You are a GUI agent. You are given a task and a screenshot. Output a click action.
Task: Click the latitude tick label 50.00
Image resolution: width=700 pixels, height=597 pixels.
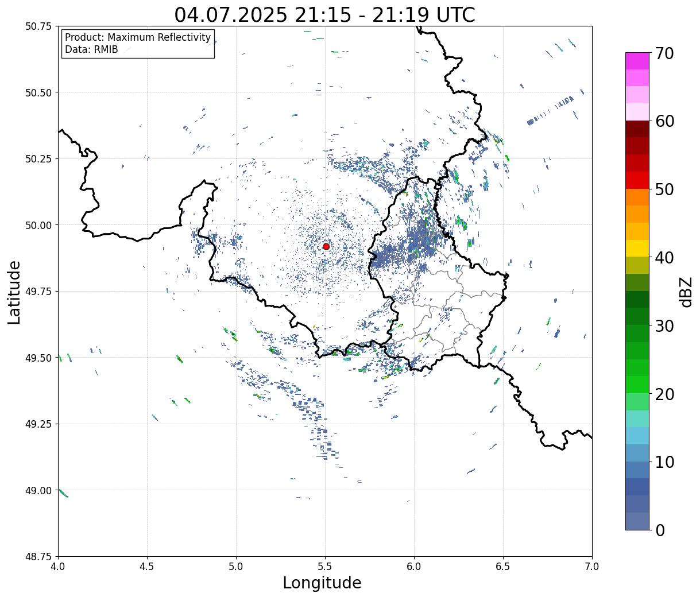[38, 225]
